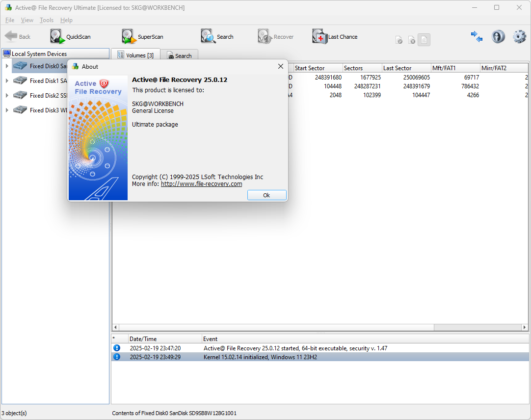Open the File menu
This screenshot has height=420, width=531.
pos(10,20)
